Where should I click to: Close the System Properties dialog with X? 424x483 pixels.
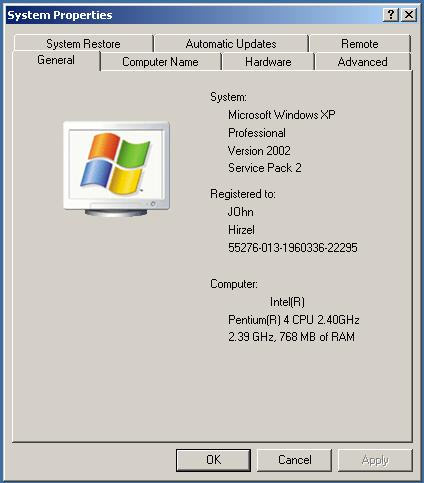[409, 15]
